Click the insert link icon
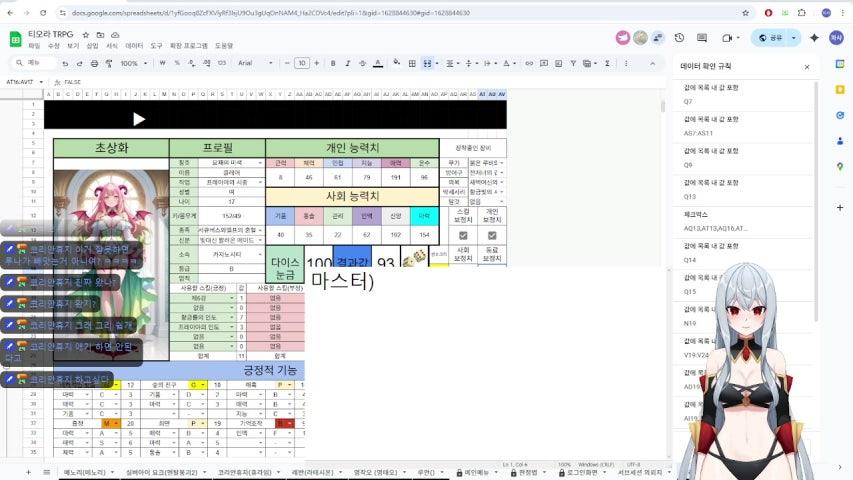This screenshot has height=480, width=853. (529, 64)
